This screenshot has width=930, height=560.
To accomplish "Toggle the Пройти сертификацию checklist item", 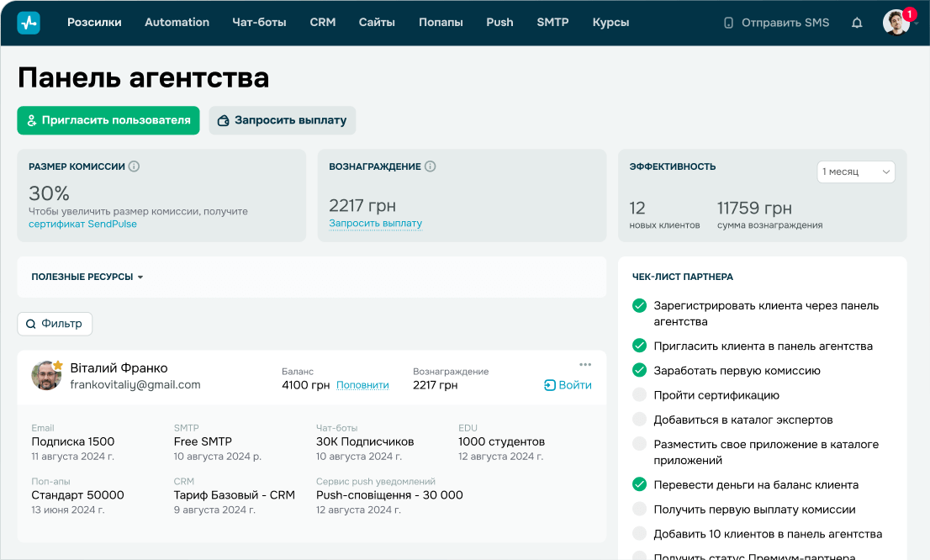I will [639, 395].
